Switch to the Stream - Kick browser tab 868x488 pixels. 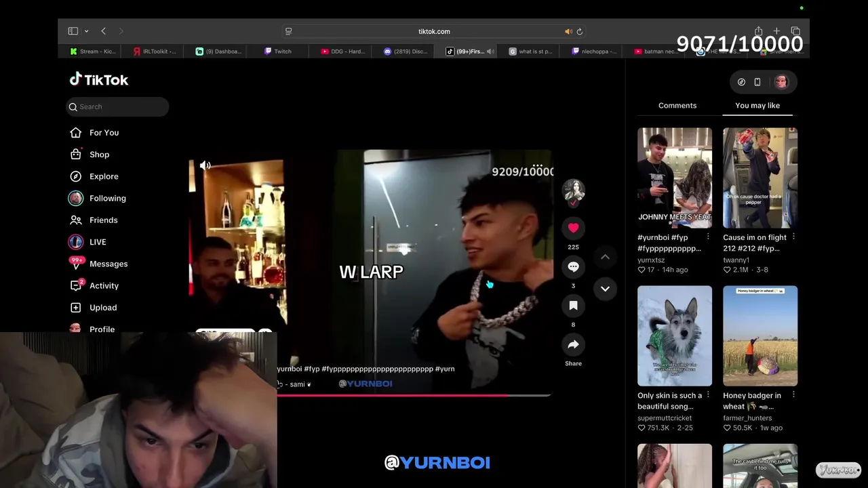point(93,52)
